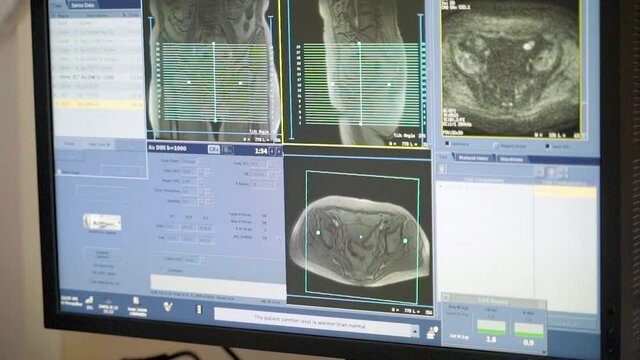Click the patient icon beside status message
Screen dimensions: 640x360
click(432, 333)
